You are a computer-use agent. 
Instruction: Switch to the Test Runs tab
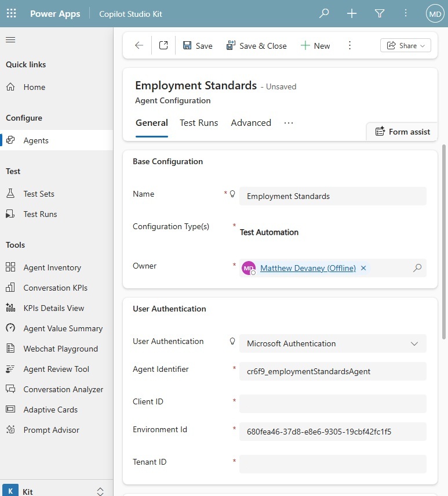tap(199, 123)
